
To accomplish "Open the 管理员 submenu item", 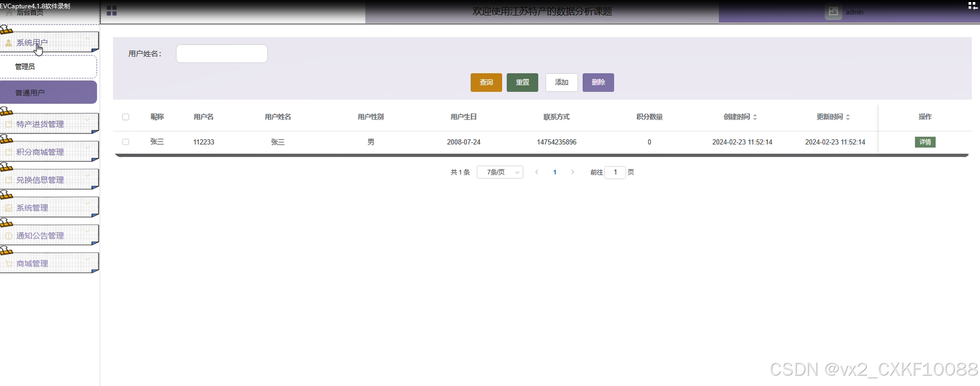I will point(48,66).
